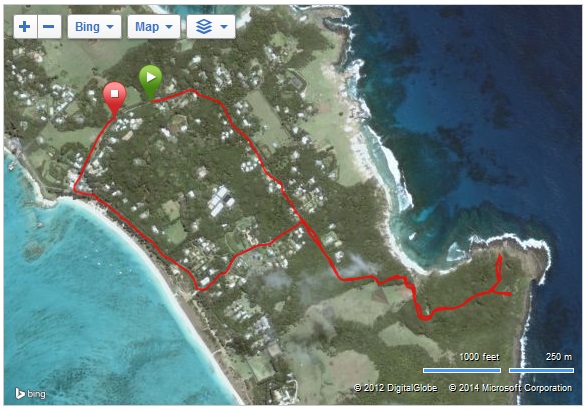Click the © 2014 Microsoft Corporation attribution
This screenshot has height=410, width=587.
510,388
